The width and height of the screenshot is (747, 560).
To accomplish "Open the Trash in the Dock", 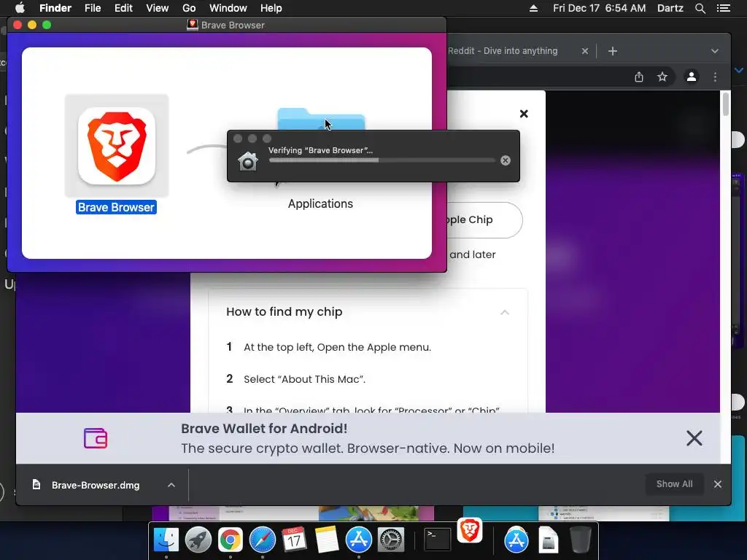I will (x=581, y=540).
